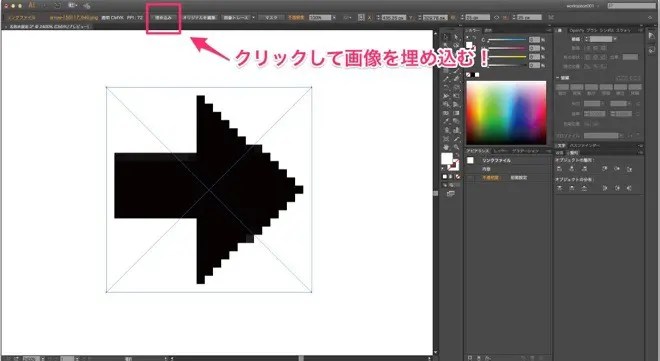Set paint mode to Color in toolbox
This screenshot has width=660, height=361.
point(445,177)
